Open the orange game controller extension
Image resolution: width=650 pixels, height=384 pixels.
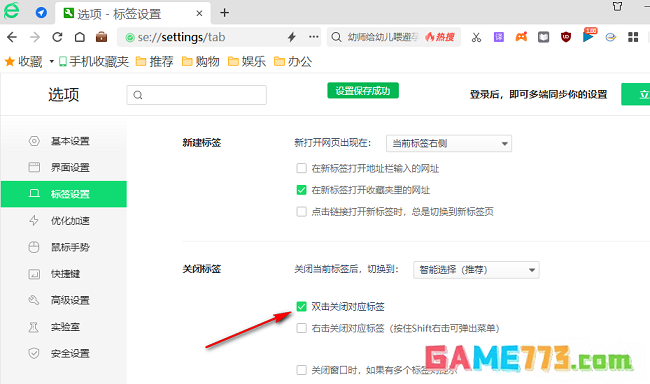521,37
